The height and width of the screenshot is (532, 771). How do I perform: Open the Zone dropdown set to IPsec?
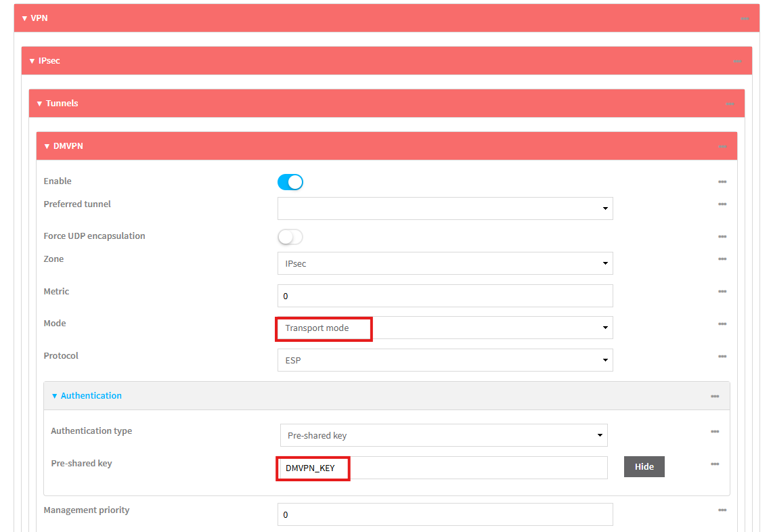[x=445, y=263]
